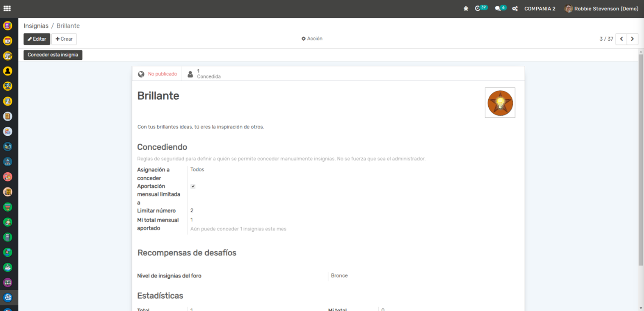
Task: Click the Brillante badge star image
Action: pyautogui.click(x=500, y=103)
